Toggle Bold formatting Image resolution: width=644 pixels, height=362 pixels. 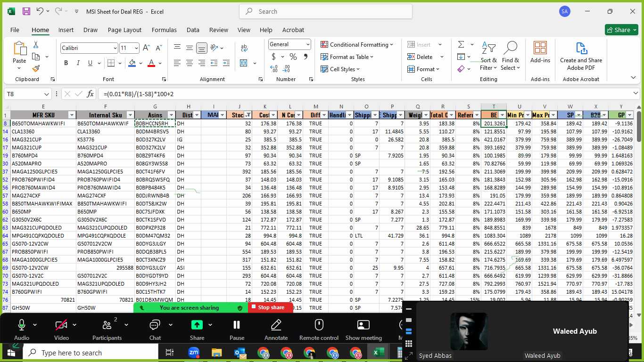coord(66,63)
